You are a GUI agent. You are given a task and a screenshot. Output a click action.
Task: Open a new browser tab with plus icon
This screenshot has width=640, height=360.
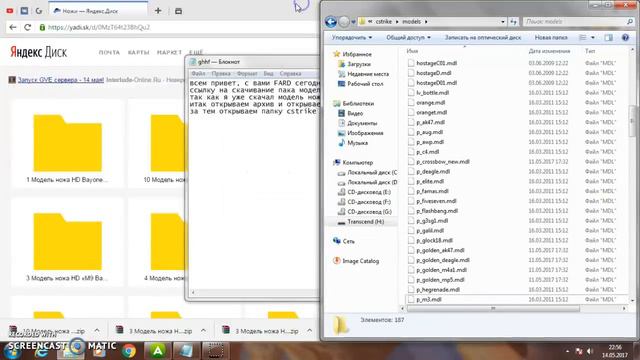click(x=158, y=11)
